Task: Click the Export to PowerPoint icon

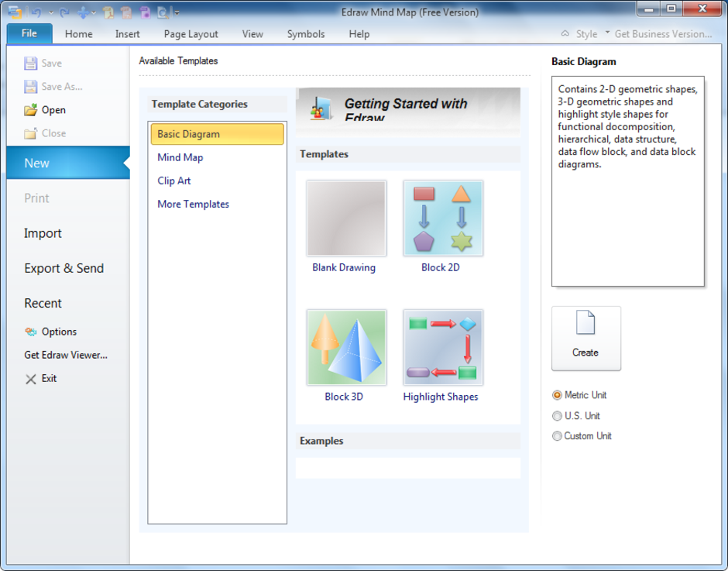Action: pyautogui.click(x=126, y=12)
